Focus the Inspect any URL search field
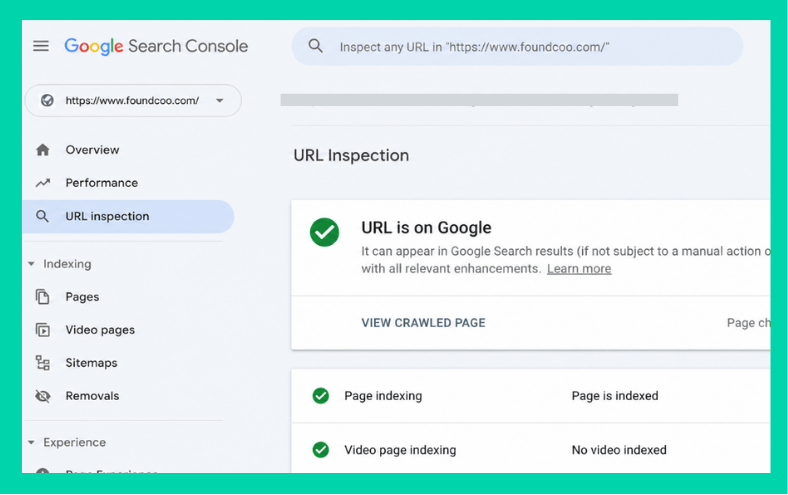The height and width of the screenshot is (495, 788). pyautogui.click(x=517, y=46)
